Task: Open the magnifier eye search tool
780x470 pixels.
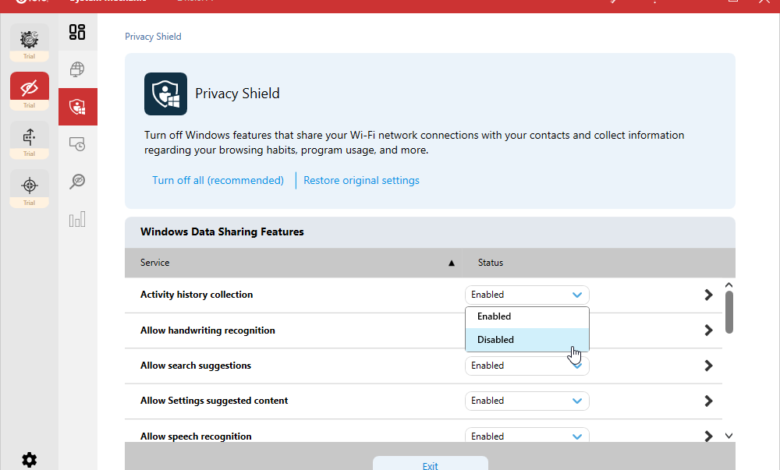Action: click(77, 181)
